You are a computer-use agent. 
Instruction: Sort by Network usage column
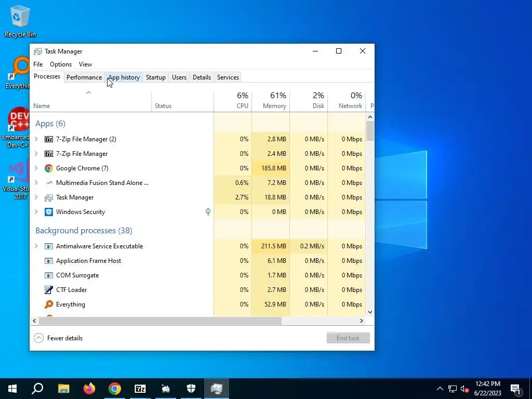pos(347,101)
